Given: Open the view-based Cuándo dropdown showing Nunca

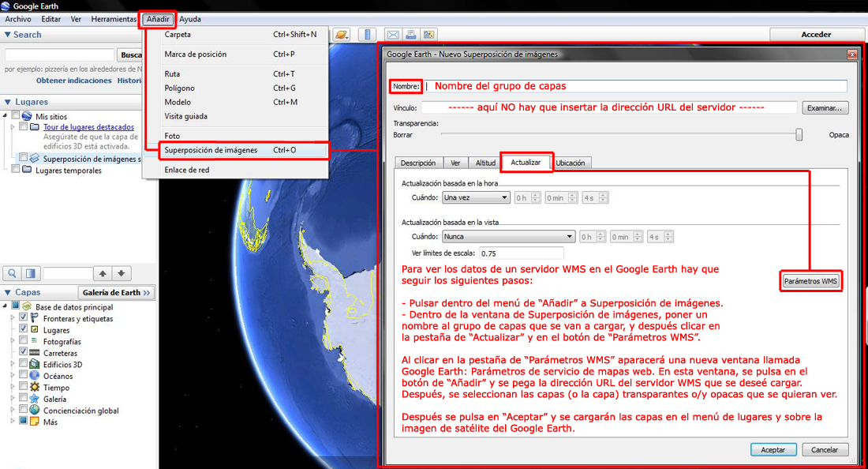Looking at the screenshot, I should click(x=508, y=236).
